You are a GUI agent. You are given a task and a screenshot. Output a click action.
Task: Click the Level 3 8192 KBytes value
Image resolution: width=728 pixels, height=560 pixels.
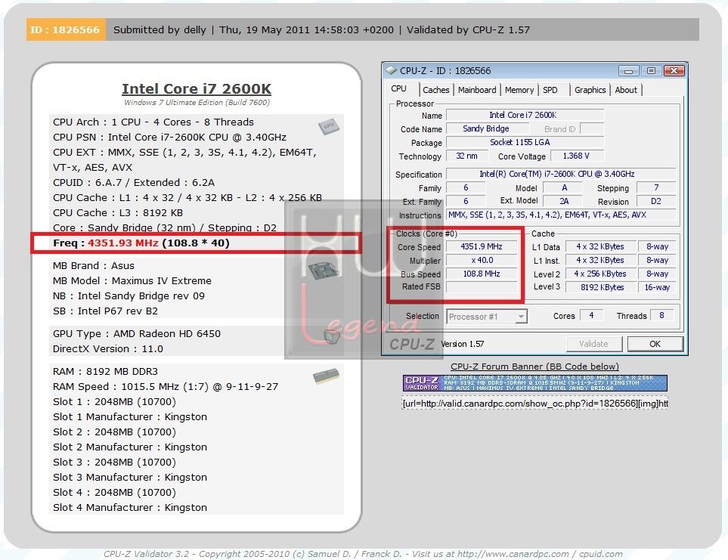pos(599,287)
